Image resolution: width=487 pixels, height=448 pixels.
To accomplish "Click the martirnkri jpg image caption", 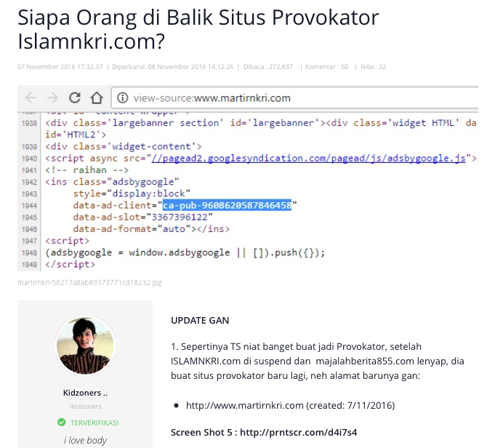I will (x=89, y=282).
